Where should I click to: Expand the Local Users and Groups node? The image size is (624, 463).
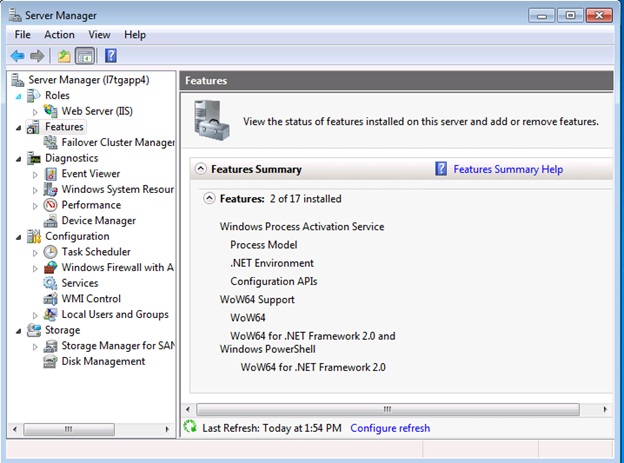click(35, 315)
